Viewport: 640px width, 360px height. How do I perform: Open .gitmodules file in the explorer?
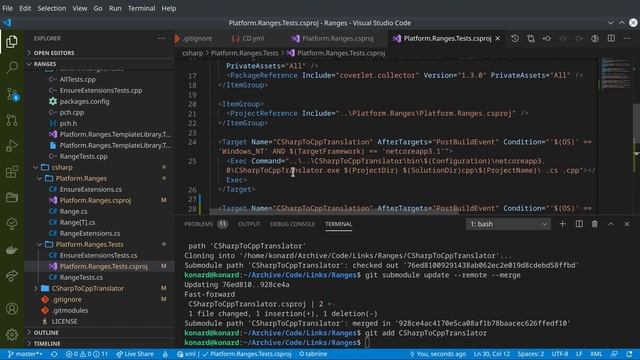click(70, 310)
